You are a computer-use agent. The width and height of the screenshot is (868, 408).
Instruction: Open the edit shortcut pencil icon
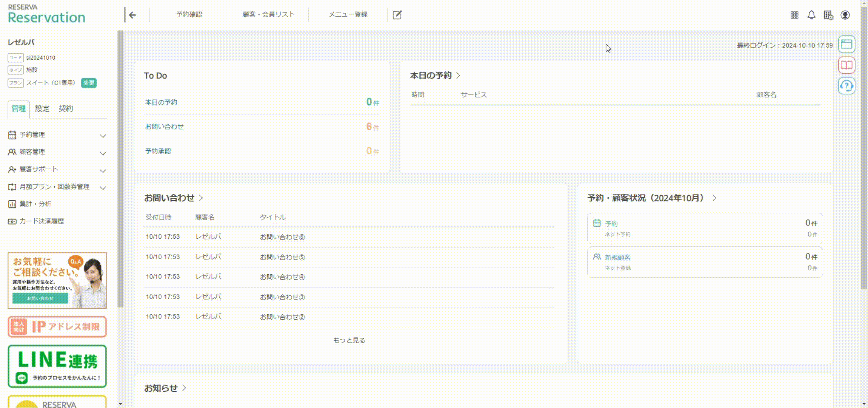point(397,15)
